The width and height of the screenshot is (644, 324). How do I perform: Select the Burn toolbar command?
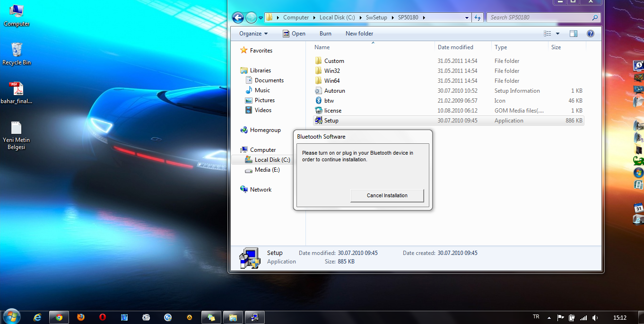click(x=325, y=33)
